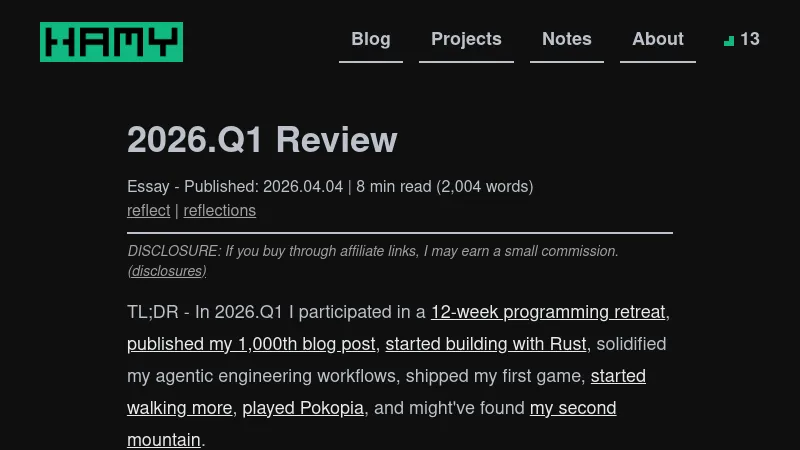Open the reflections tag link
800x450 pixels.
[219, 210]
